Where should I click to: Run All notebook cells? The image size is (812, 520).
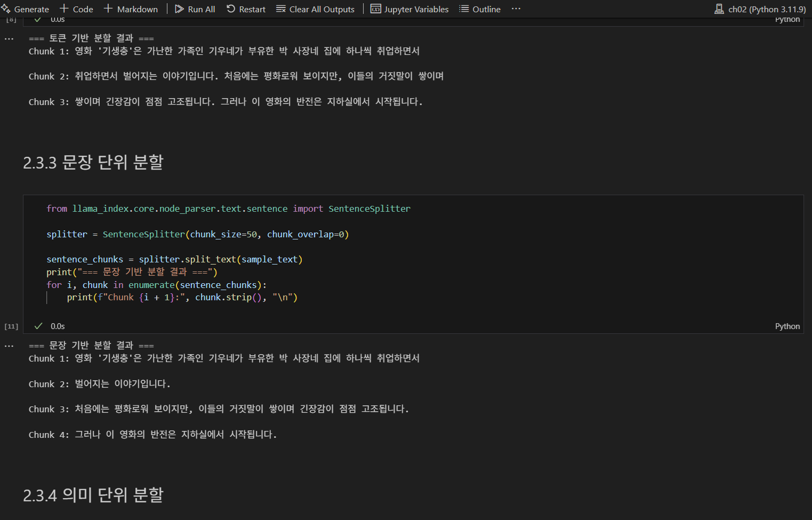[195, 9]
